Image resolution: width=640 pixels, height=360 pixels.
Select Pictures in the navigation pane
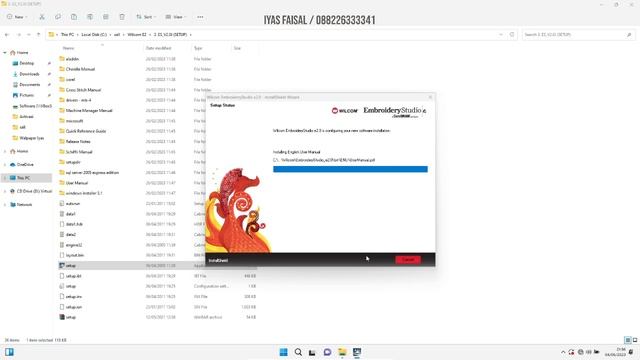pyautogui.click(x=27, y=95)
